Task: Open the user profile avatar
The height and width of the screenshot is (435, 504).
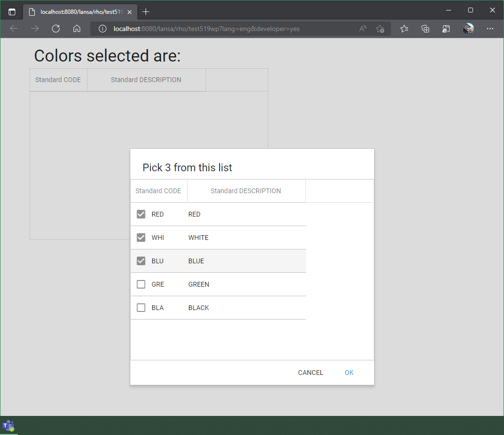Action: click(x=468, y=29)
